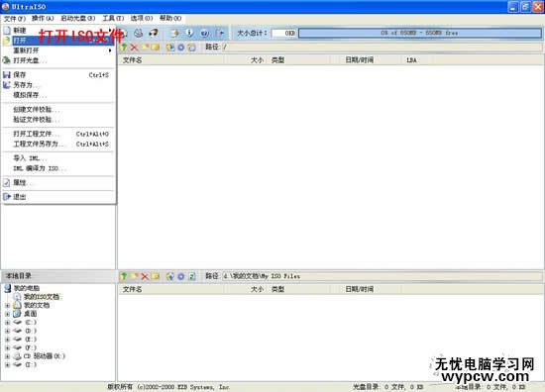
Task: Choose 工程文件另存为 menu entry
Action: click(x=58, y=145)
